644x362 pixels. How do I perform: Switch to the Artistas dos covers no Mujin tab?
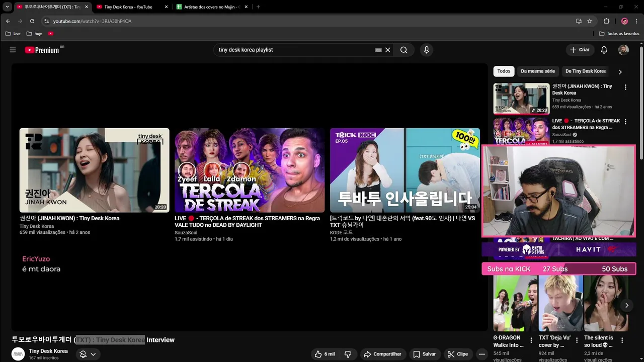click(x=211, y=7)
